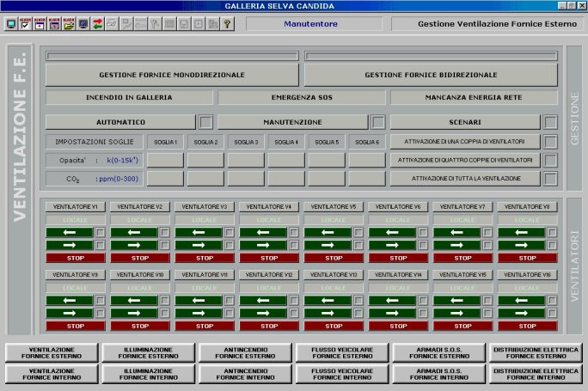Open Armadi S.O.S. Fornice Interno page
The image size is (588, 391).
click(x=439, y=374)
